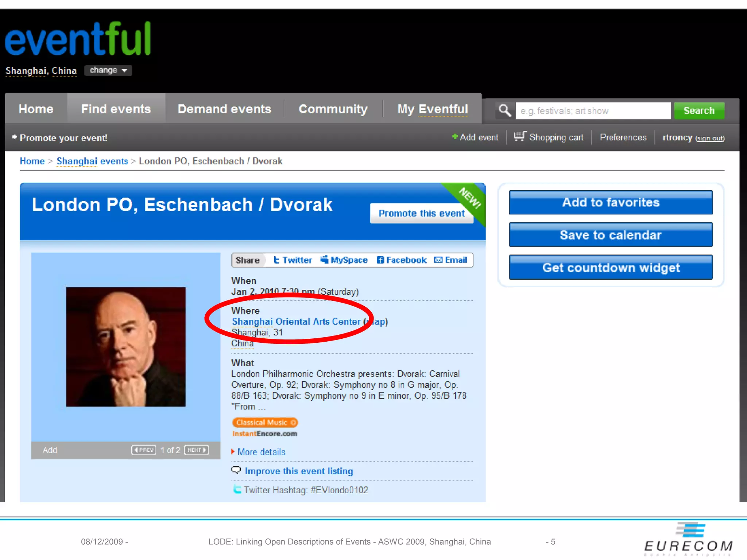The height and width of the screenshot is (560, 747).
Task: Click the PREV image arrow button
Action: click(x=144, y=450)
